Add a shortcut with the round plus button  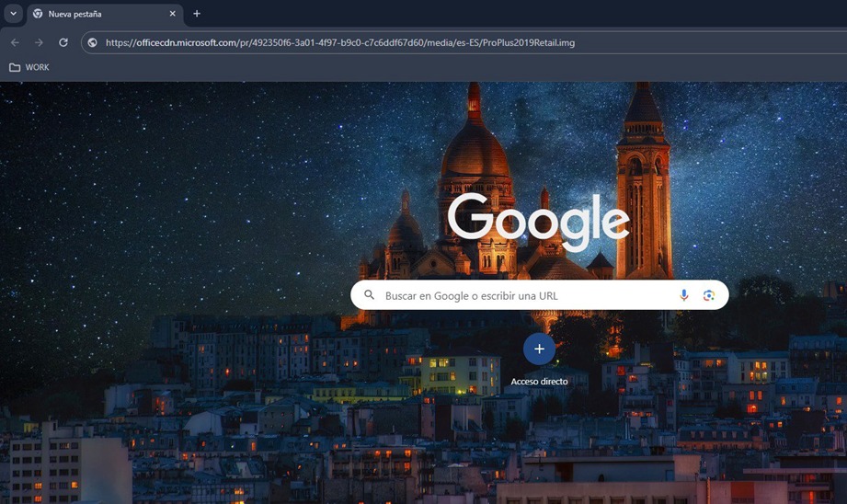pos(539,349)
